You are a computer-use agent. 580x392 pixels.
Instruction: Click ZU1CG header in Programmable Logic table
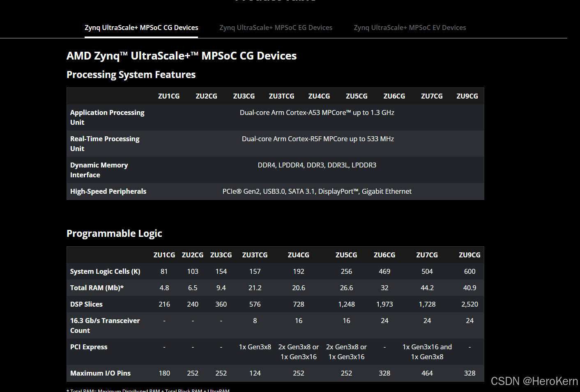tap(164, 255)
